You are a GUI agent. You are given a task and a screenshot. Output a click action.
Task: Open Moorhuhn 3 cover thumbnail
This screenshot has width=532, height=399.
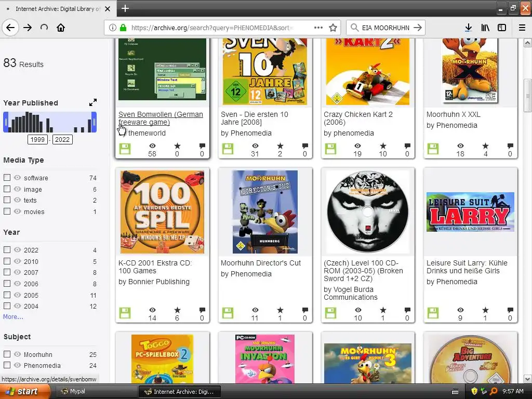tap(368, 363)
